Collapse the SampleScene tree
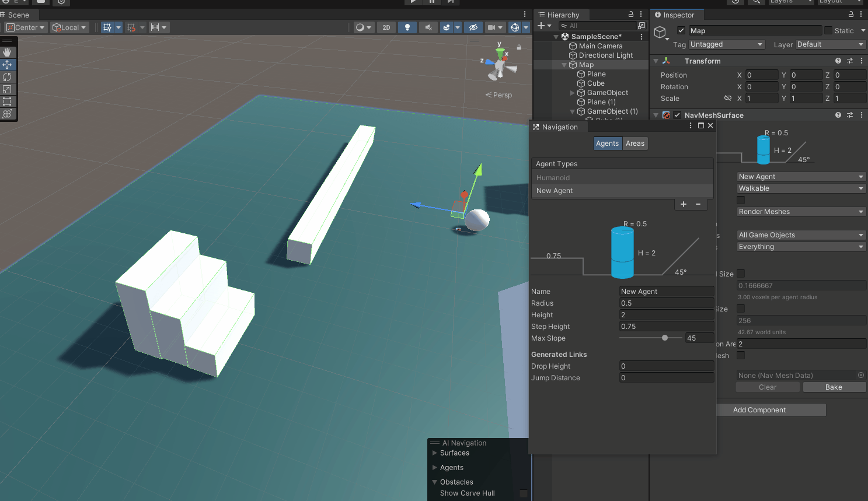The height and width of the screenshot is (501, 868). coord(556,37)
